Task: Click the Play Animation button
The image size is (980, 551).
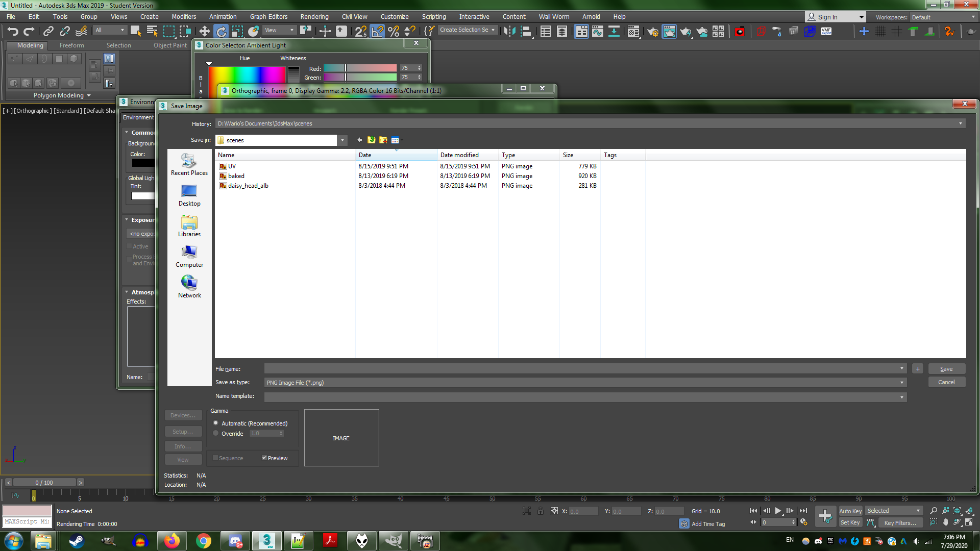Action: click(778, 511)
